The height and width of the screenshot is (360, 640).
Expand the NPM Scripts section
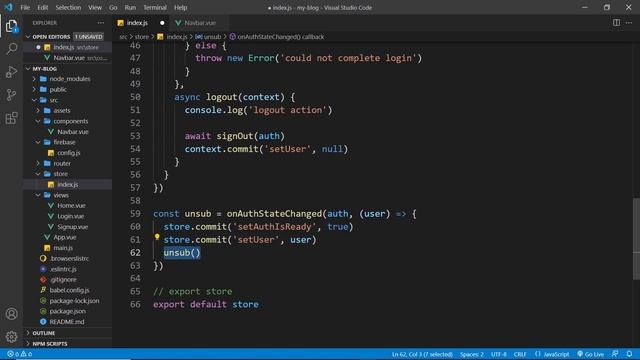[67, 344]
